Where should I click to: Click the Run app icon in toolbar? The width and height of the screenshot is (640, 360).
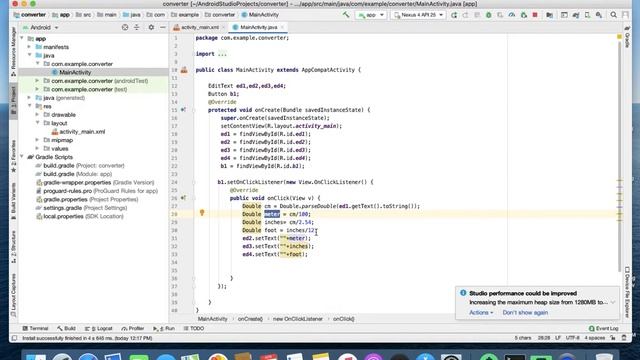pos(454,15)
